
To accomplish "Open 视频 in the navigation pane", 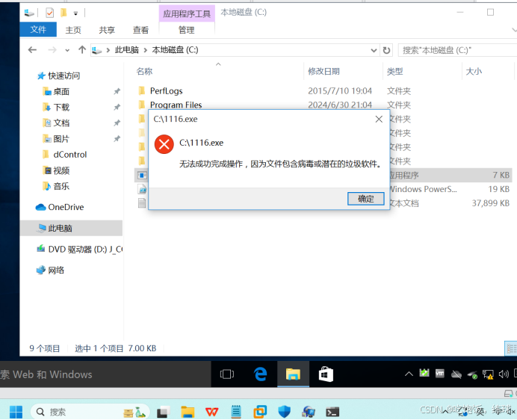I will click(x=61, y=170).
